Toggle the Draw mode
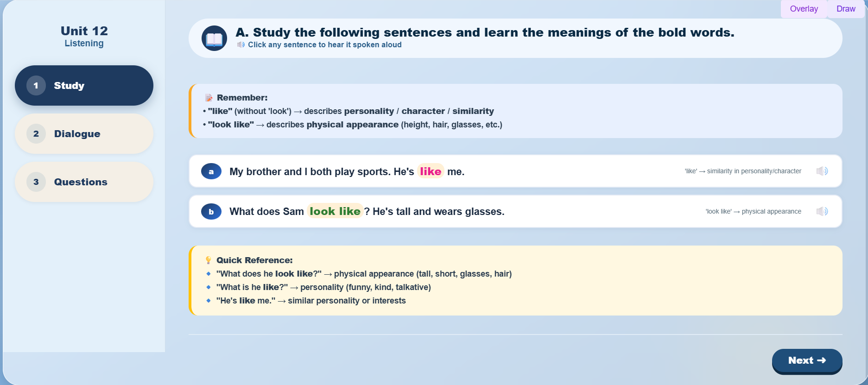Viewport: 868px width, 385px height. click(x=846, y=9)
